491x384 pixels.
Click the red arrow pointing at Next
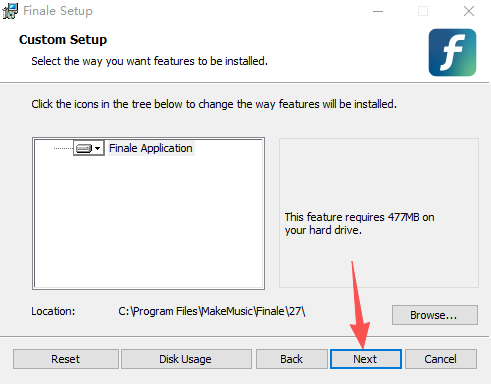point(358,305)
